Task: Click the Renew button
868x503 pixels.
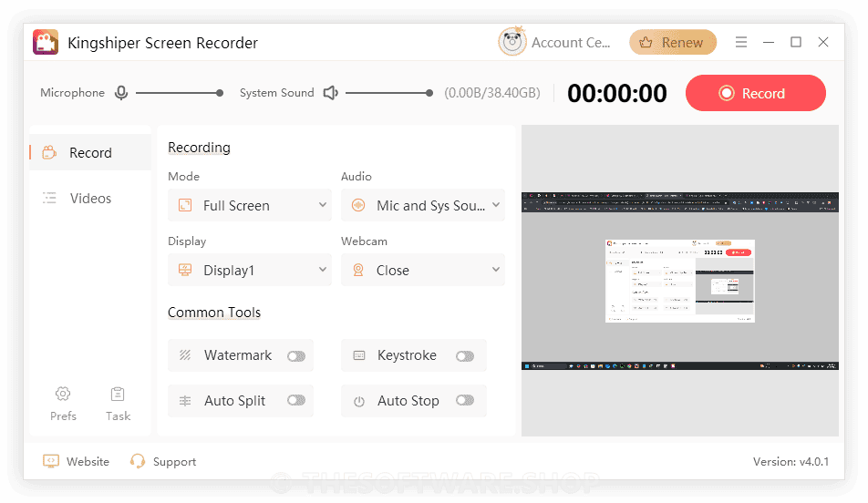Action: tap(673, 43)
